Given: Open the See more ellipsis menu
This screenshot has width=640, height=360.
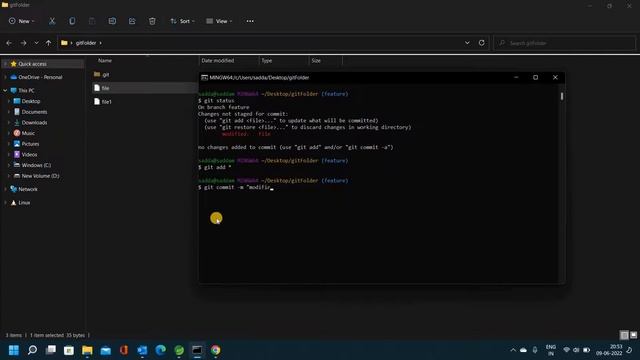Looking at the screenshot, I should point(250,21).
